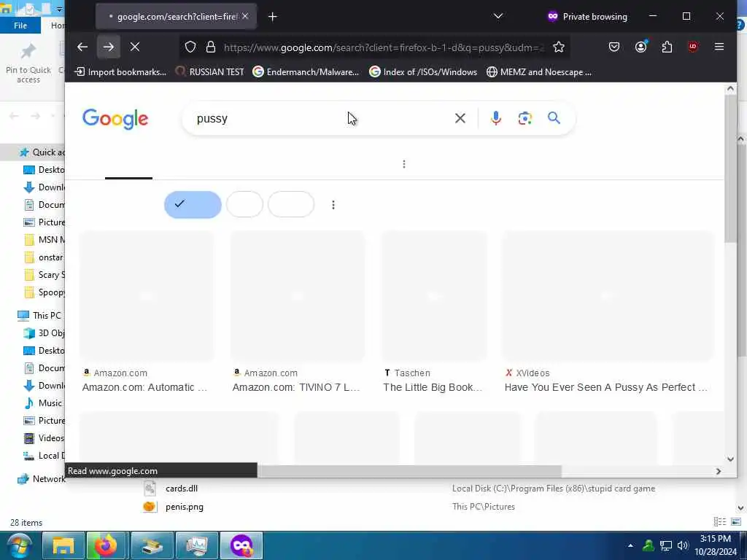Go back one page in Firefox
This screenshot has height=560, width=747.
pyautogui.click(x=82, y=47)
